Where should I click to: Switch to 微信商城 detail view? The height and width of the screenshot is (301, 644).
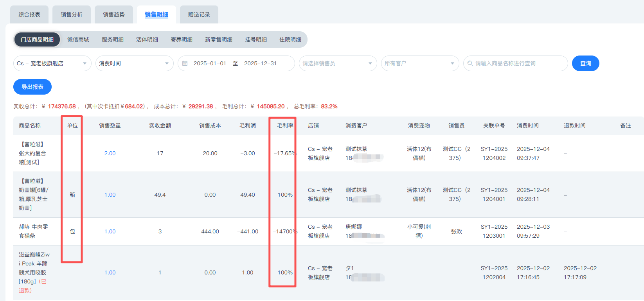click(x=78, y=39)
